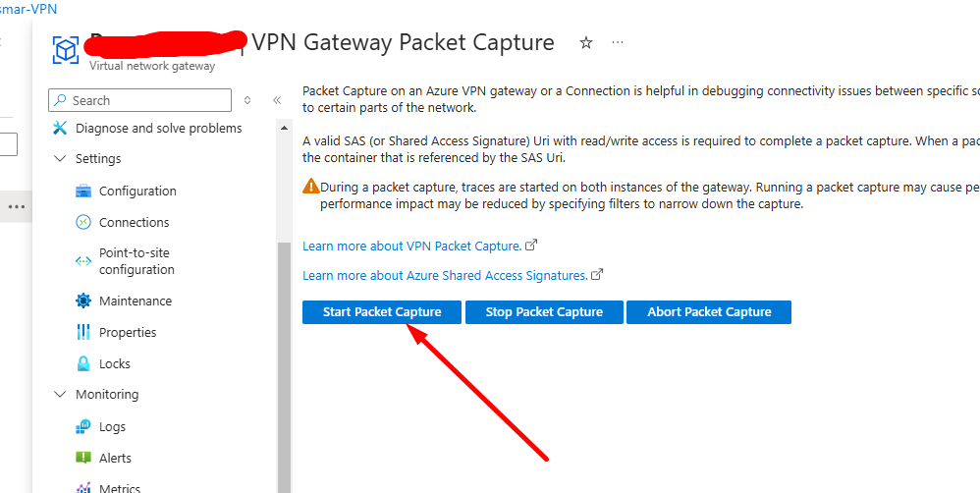
Task: Click the Maintenance gear icon
Action: (83, 301)
